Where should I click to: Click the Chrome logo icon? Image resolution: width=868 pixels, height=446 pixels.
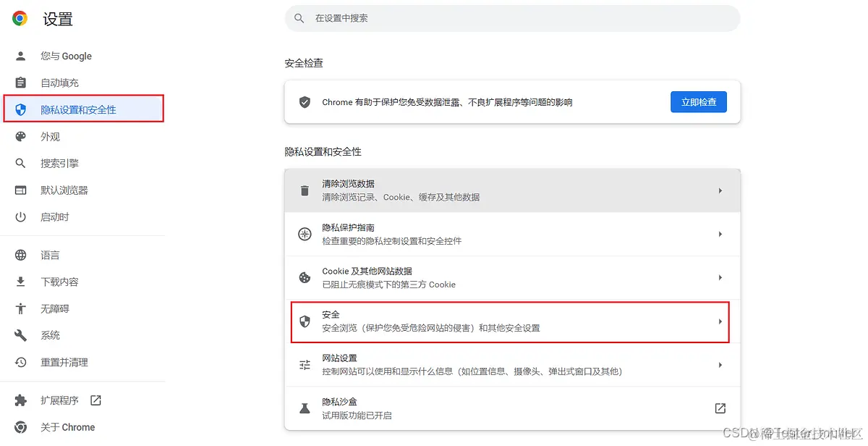[18, 17]
